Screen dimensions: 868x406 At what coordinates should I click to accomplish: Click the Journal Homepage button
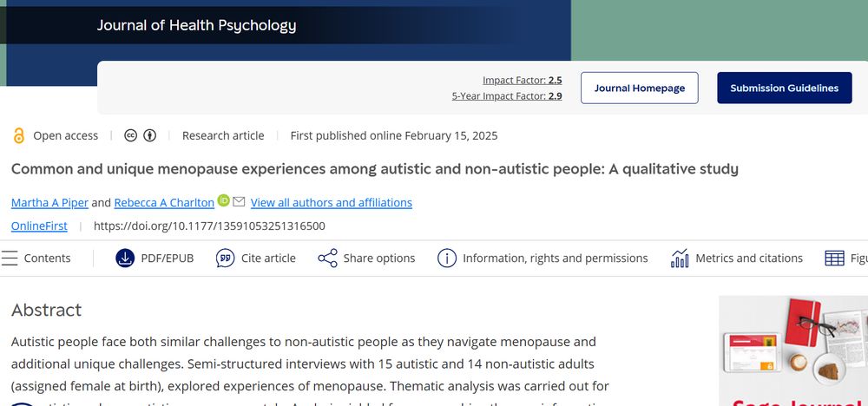tap(640, 88)
